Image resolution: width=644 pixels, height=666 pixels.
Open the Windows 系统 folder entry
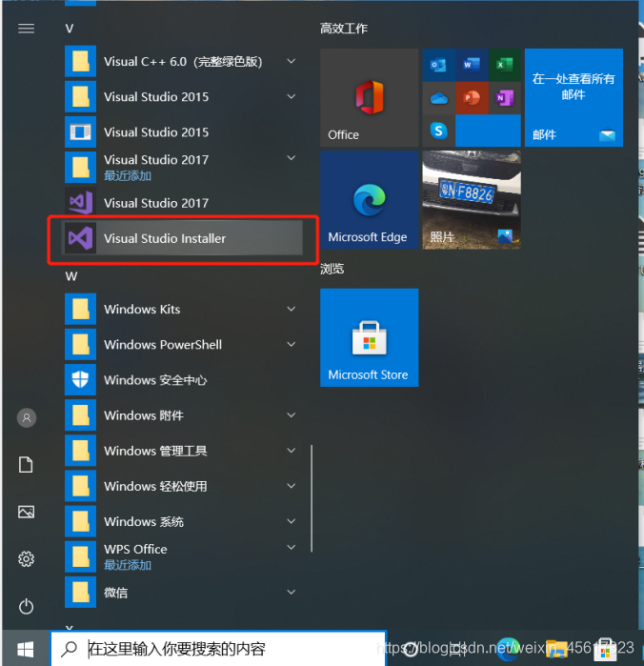pyautogui.click(x=182, y=521)
